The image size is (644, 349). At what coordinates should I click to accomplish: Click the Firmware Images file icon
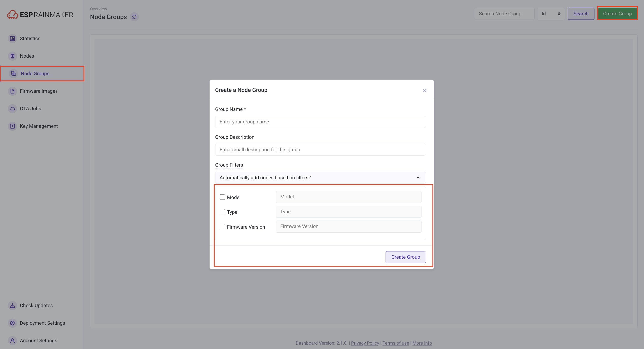(x=12, y=91)
